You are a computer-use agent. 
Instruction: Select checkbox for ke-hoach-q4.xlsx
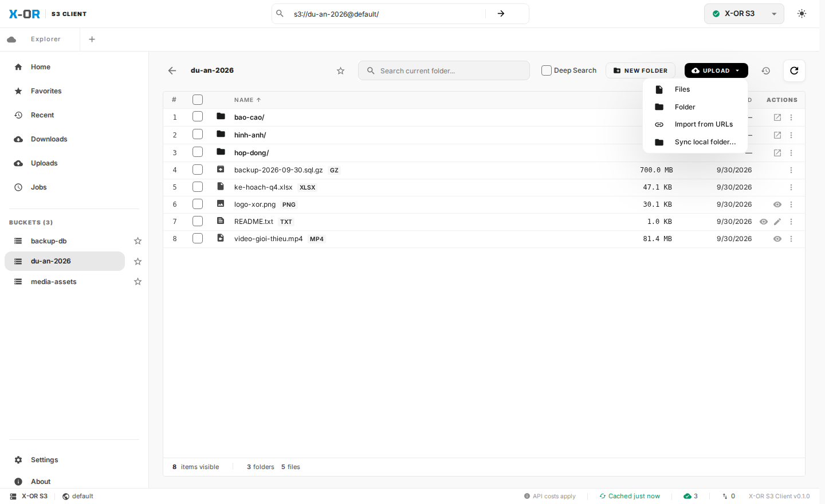(198, 187)
